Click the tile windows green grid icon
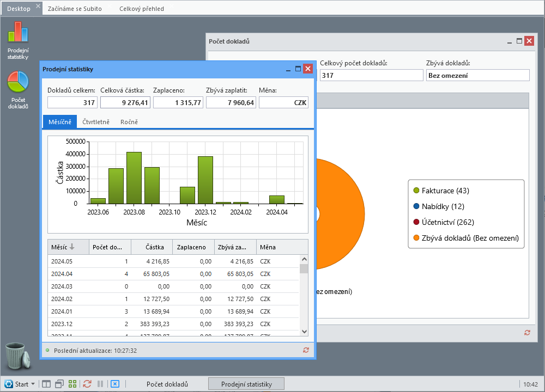 tap(72, 384)
